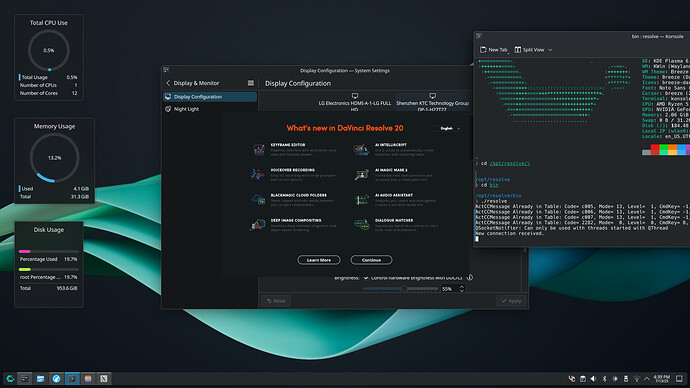This screenshot has height=388, width=690.
Task: Click the Blackmagic Cloud Folders icon
Action: click(x=258, y=200)
